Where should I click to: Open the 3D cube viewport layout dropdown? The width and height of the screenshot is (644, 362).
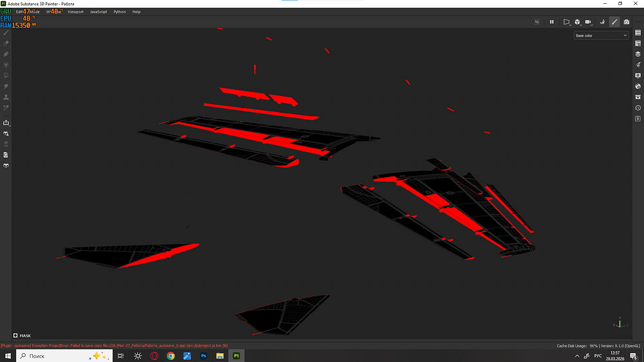tap(578, 22)
